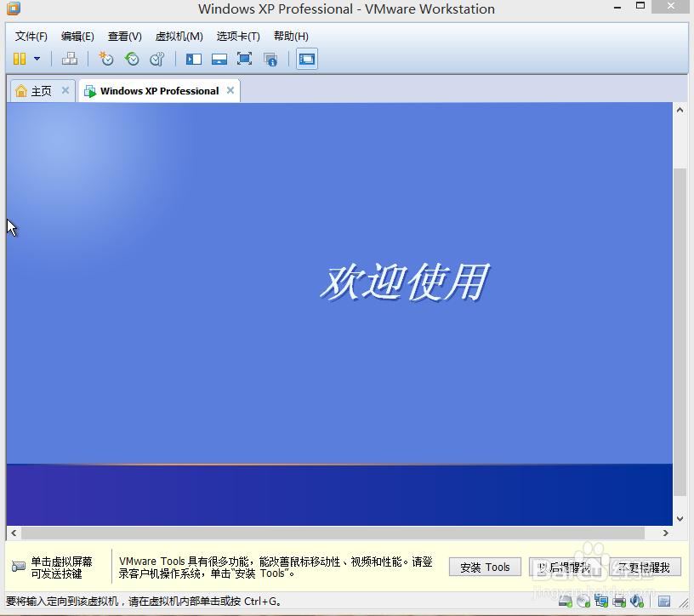Click the keyboard icon in the hint bar
This screenshot has width=694, height=616.
click(x=18, y=567)
